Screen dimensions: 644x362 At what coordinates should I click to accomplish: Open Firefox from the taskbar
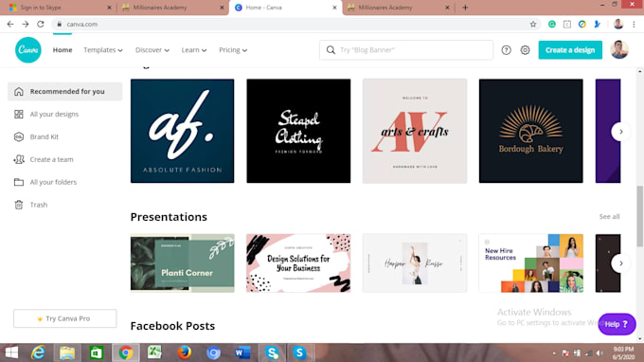click(184, 353)
